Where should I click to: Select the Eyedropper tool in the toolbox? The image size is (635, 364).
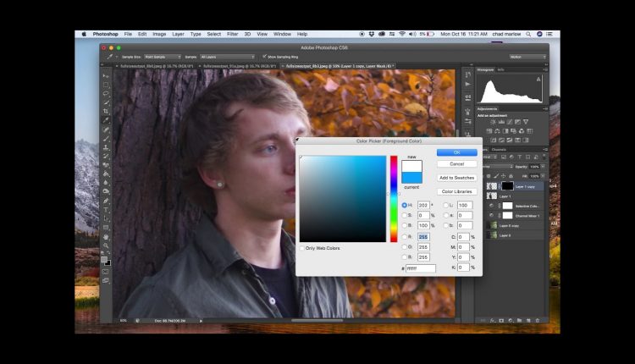tap(106, 120)
